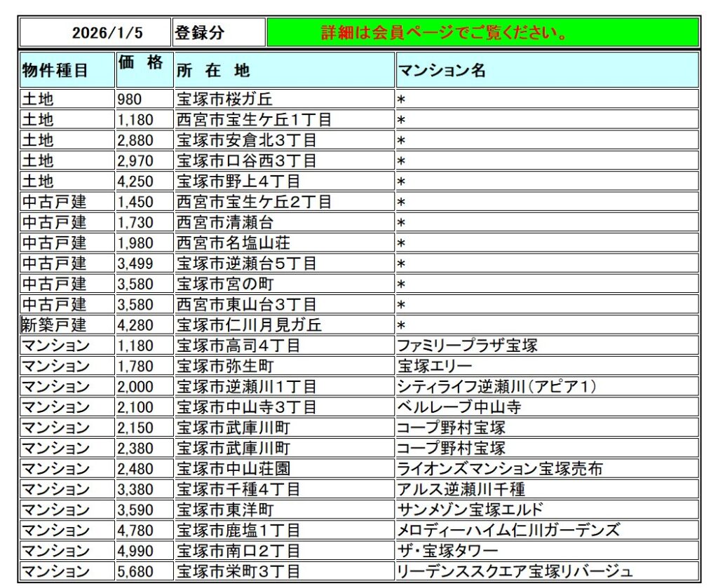The image size is (718, 588).
Task: Click the ライオンズマンション宝塚売布 entry
Action: [x=500, y=468]
